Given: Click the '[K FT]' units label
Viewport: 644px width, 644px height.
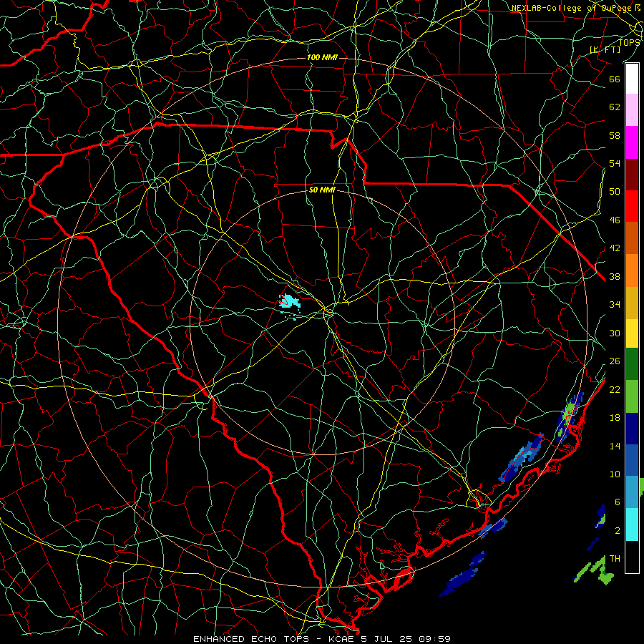Looking at the screenshot, I should coord(605,49).
